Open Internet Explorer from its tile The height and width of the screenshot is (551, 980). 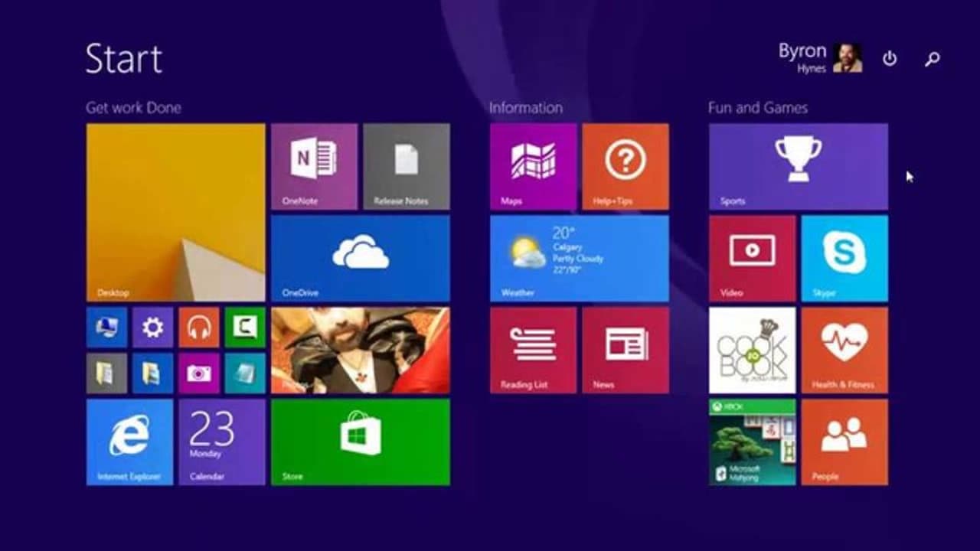129,442
